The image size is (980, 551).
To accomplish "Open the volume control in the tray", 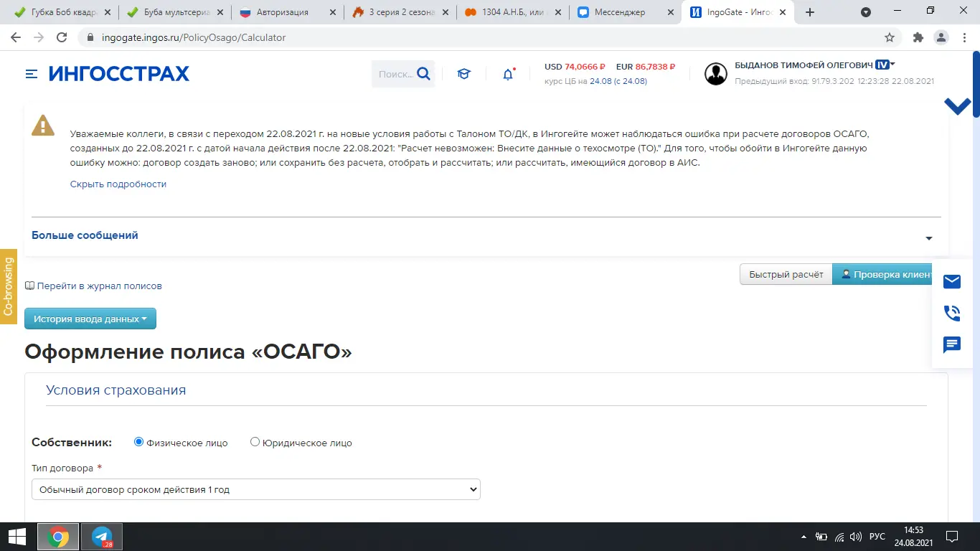I will tap(854, 537).
